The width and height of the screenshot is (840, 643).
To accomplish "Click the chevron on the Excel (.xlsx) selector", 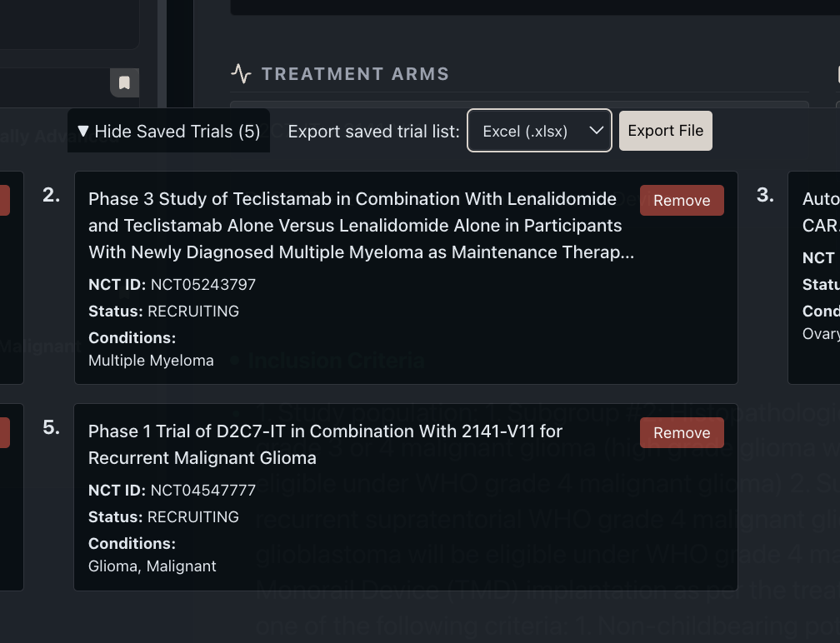I will click(597, 131).
